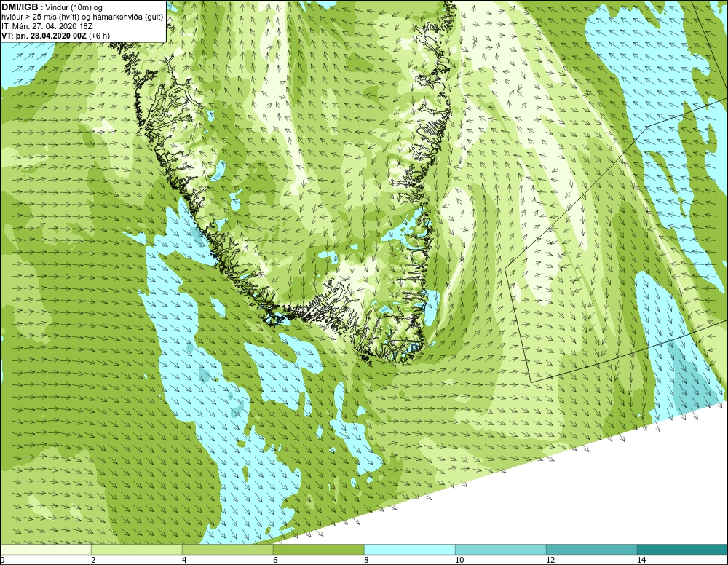Click the 'IT: Mán. 27. 04. 2020 18Z' initial time line
This screenshot has width=728, height=565.
[x=47, y=26]
